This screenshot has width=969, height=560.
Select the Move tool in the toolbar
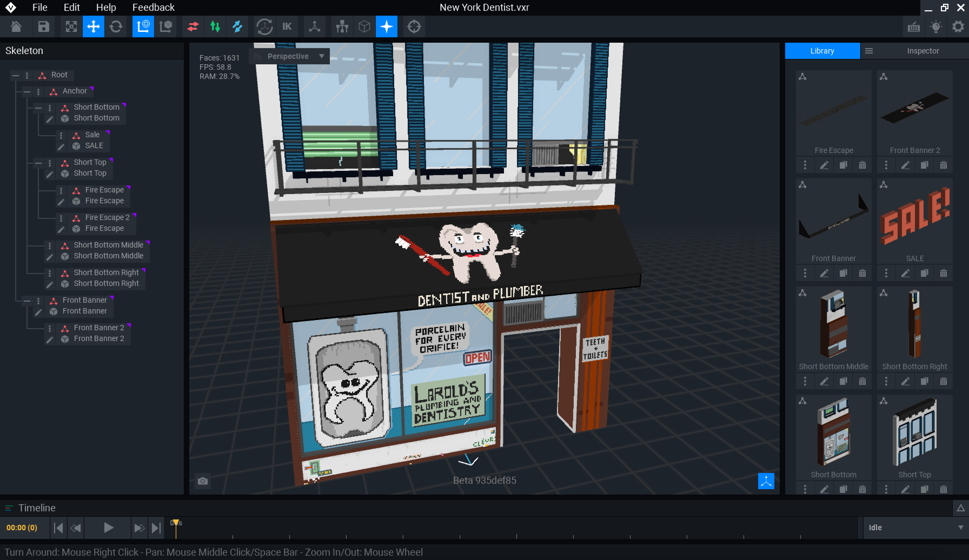click(94, 26)
